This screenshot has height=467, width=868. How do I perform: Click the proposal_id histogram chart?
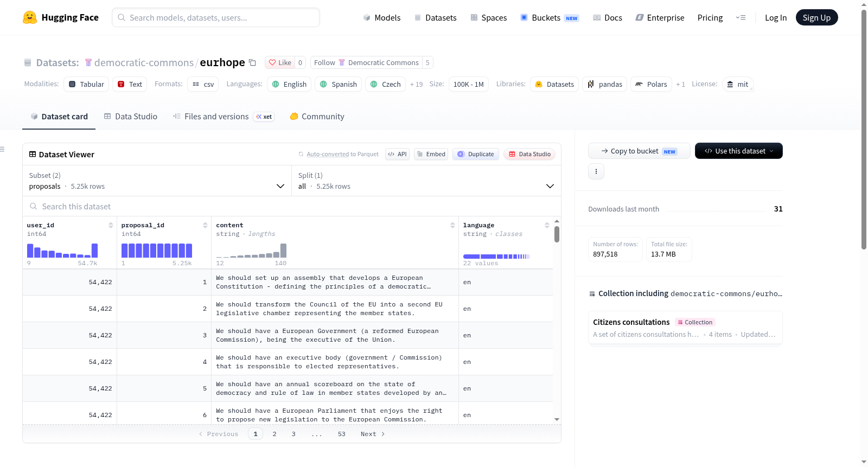pos(157,251)
